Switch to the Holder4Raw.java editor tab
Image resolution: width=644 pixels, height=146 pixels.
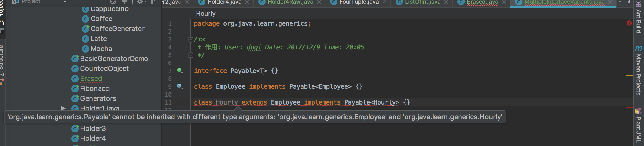coord(290,2)
